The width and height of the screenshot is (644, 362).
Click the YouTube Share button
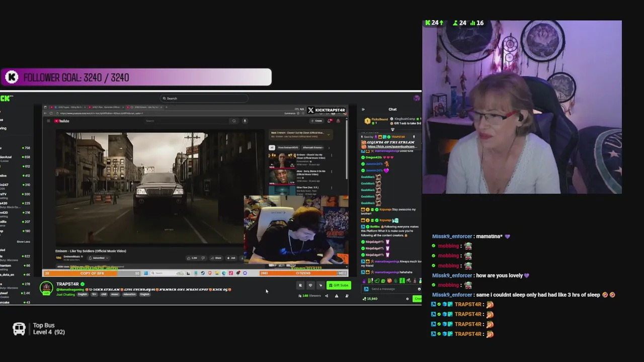click(x=216, y=258)
